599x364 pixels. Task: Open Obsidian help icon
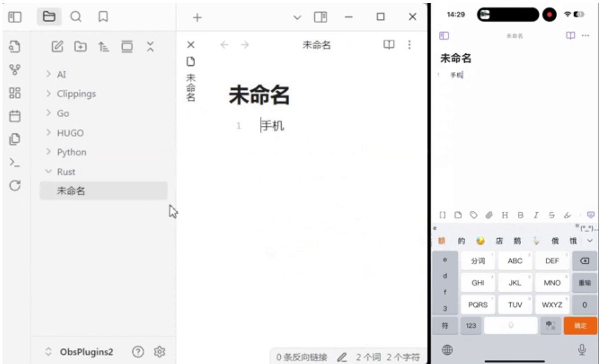coord(138,352)
